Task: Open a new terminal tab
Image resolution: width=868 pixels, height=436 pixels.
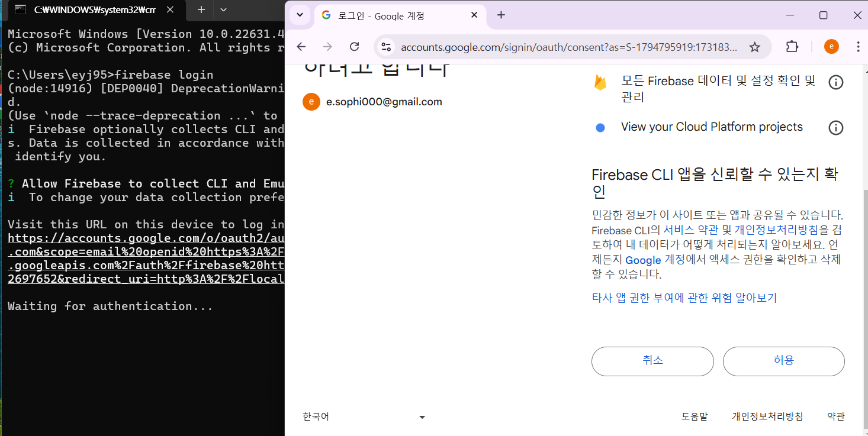Action: [201, 9]
